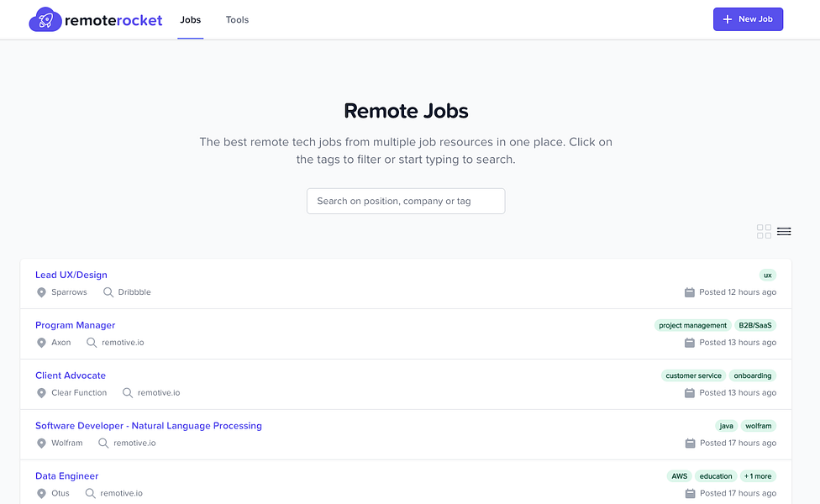Click the Dribbble source label

(134, 292)
